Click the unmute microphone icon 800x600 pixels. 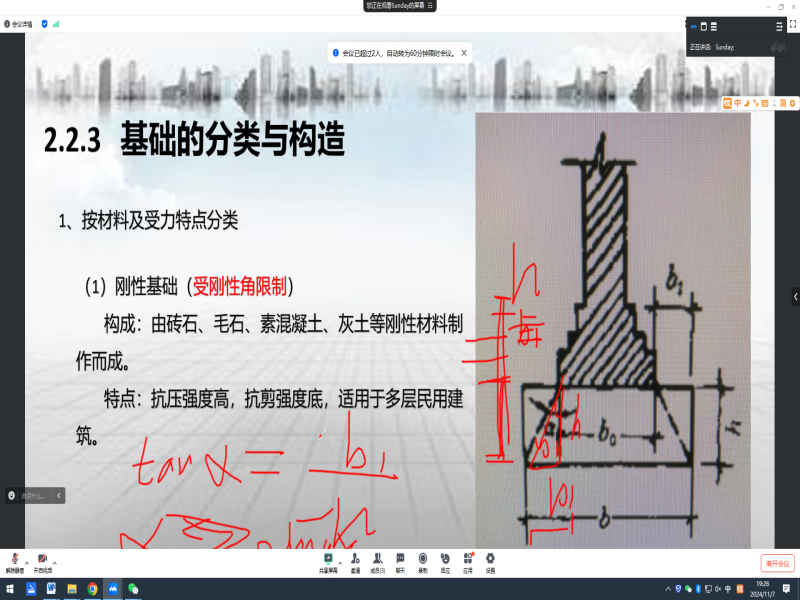[x=14, y=559]
